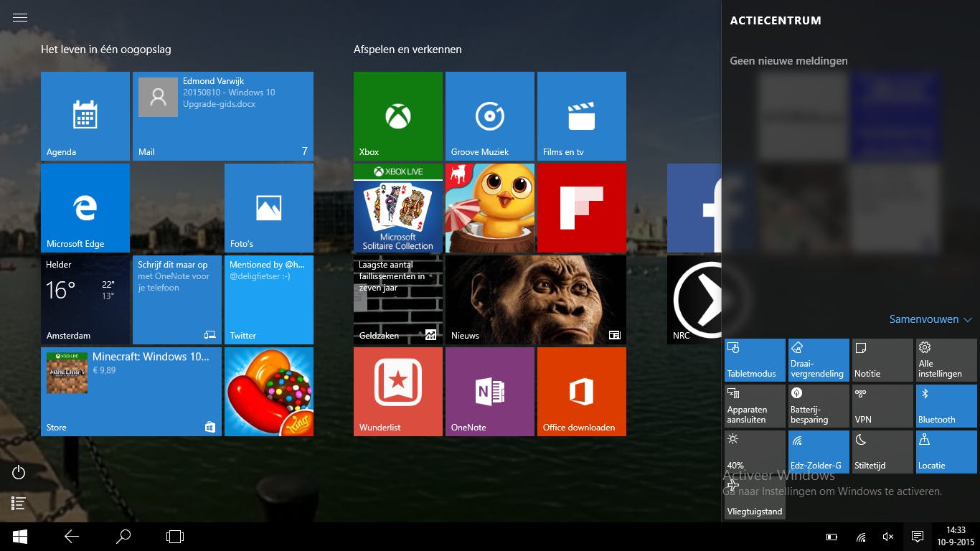Screen dimensions: 980x551
Task: Open the OneNote 'Schrijf dit maar op' tile
Action: [177, 300]
